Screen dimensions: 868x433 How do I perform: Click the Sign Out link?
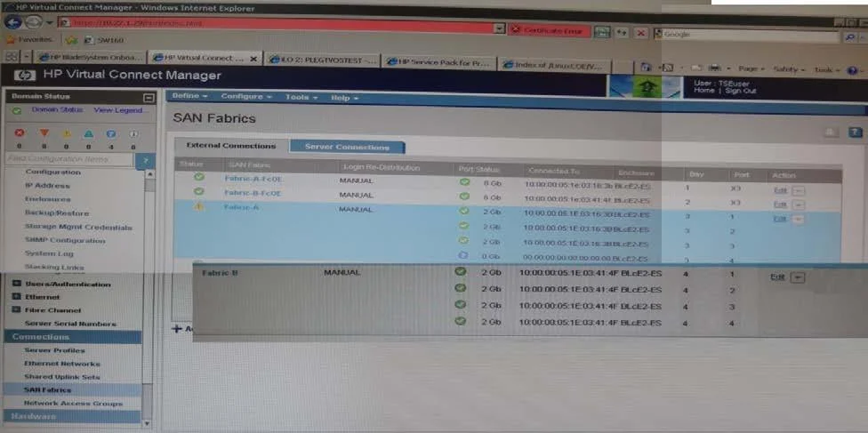741,91
